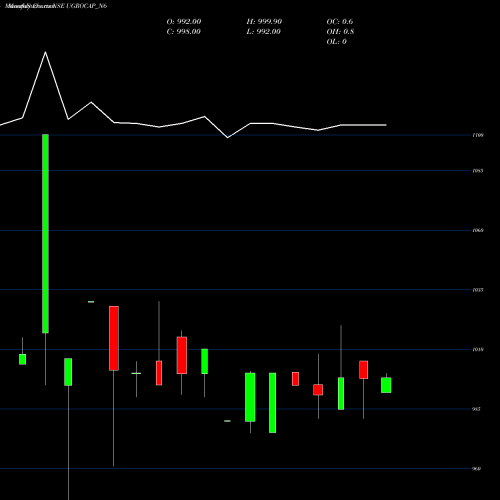Click the 1035 price axis label
The image size is (500, 500).
point(478,290)
